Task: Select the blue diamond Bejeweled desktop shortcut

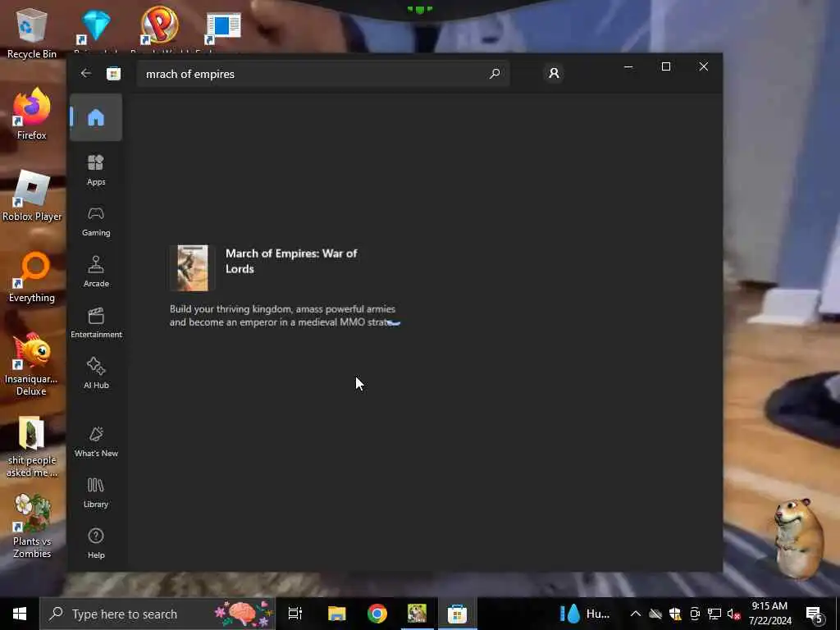Action: pyautogui.click(x=96, y=27)
